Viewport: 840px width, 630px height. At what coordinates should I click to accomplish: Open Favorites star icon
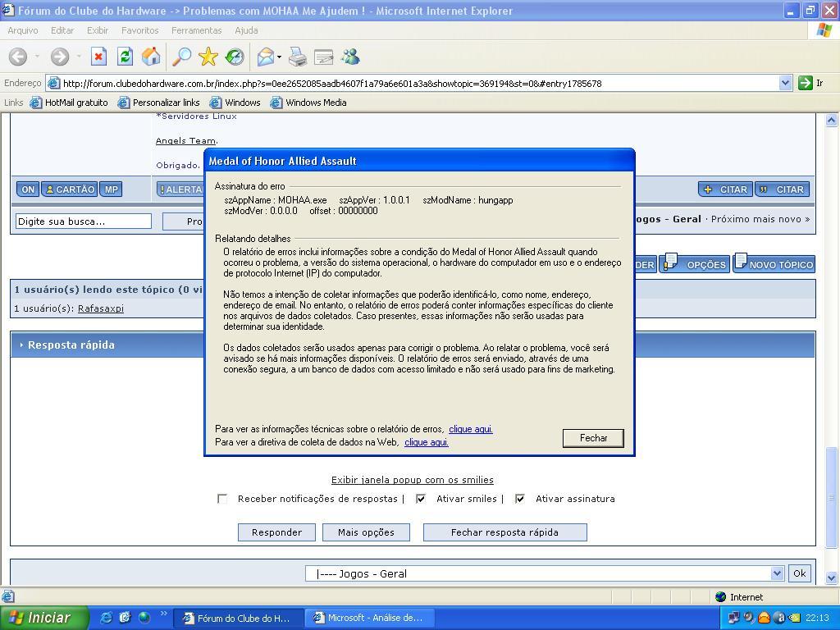(208, 57)
